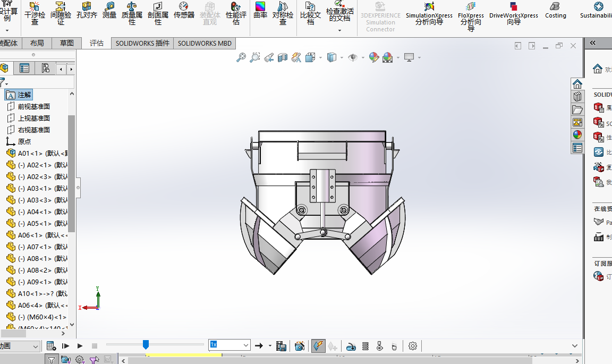The width and height of the screenshot is (612, 364).
Task: Select component A06<1> in tree
Action: click(37, 235)
